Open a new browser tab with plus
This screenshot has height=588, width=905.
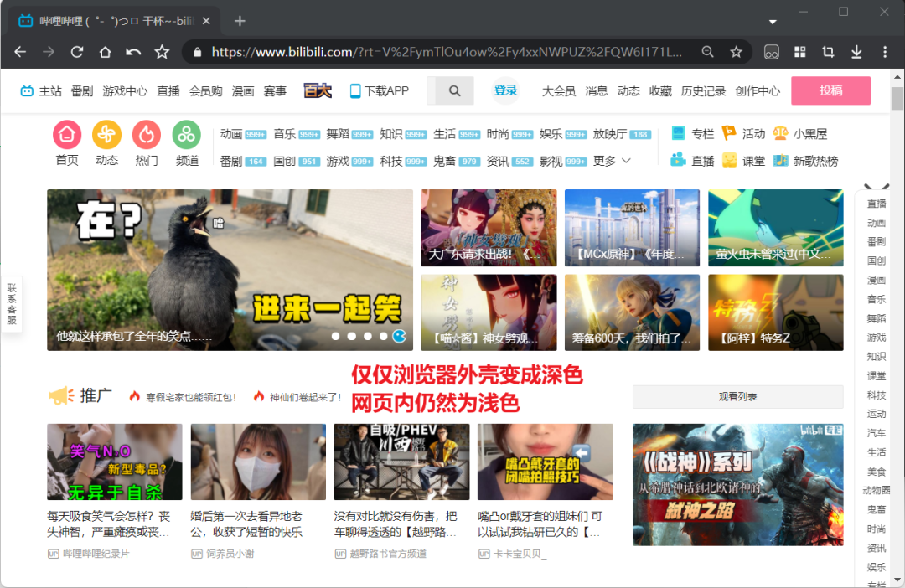click(240, 21)
